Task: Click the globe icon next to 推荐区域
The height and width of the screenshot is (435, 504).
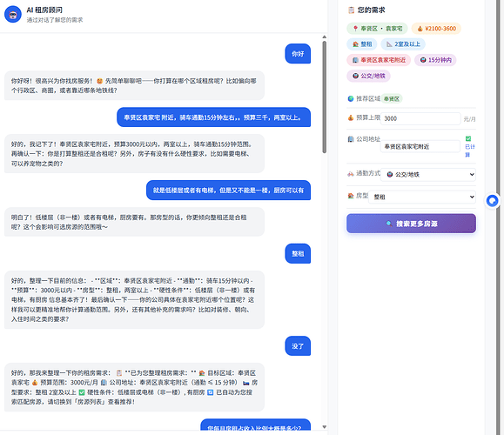Action: 351,98
